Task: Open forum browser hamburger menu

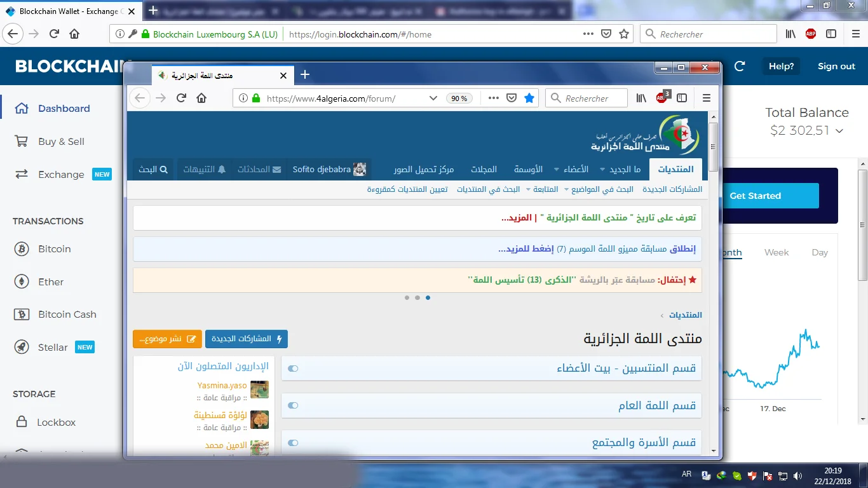Action: [707, 98]
